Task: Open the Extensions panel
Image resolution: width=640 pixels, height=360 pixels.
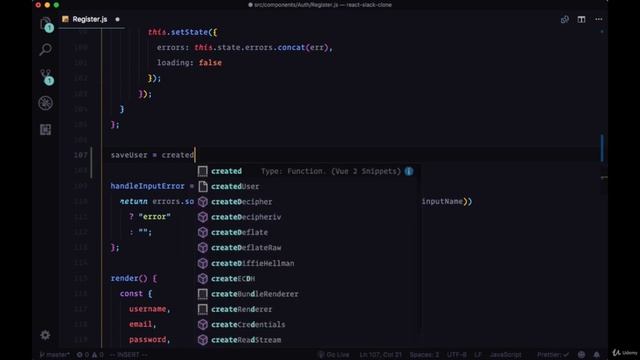Action: 46,129
